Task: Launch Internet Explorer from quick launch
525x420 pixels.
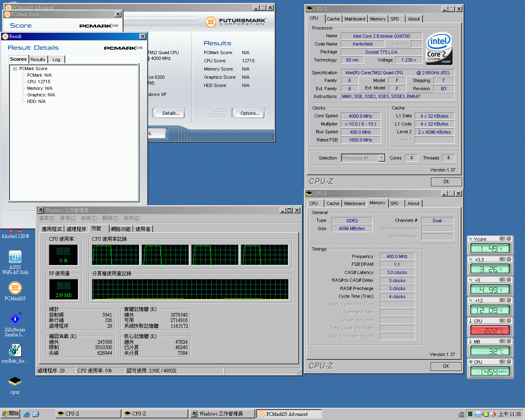Action: [27, 414]
